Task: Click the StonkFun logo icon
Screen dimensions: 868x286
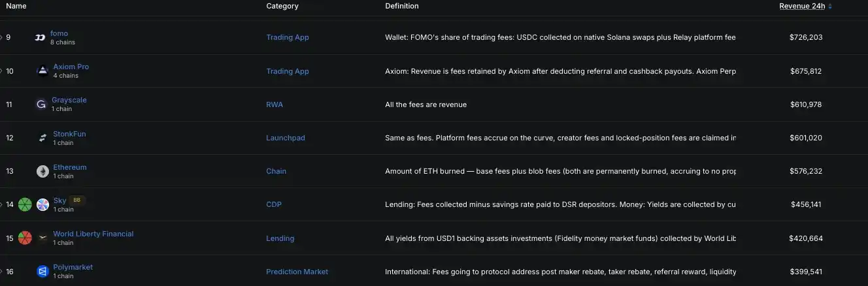Action: (42, 138)
